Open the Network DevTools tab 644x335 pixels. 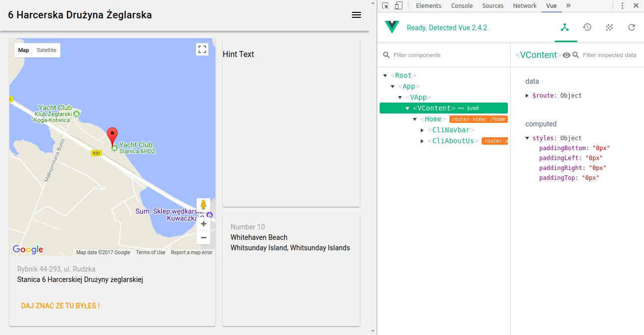point(525,6)
